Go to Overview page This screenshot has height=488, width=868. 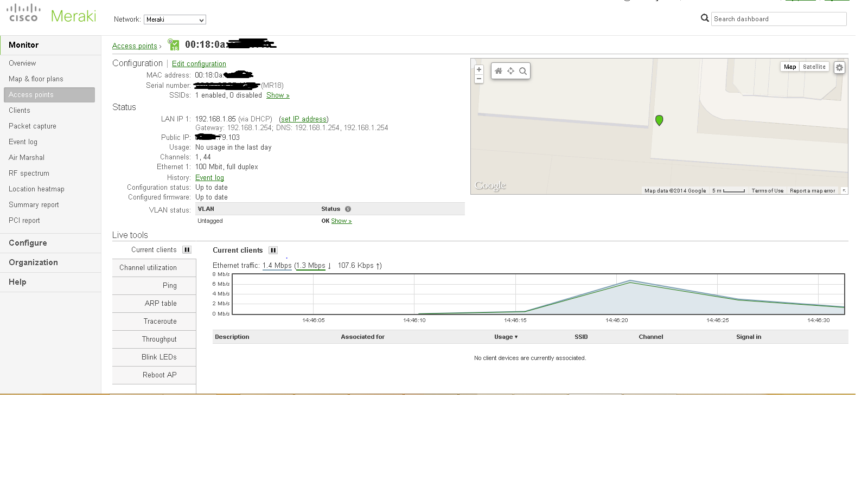click(22, 63)
